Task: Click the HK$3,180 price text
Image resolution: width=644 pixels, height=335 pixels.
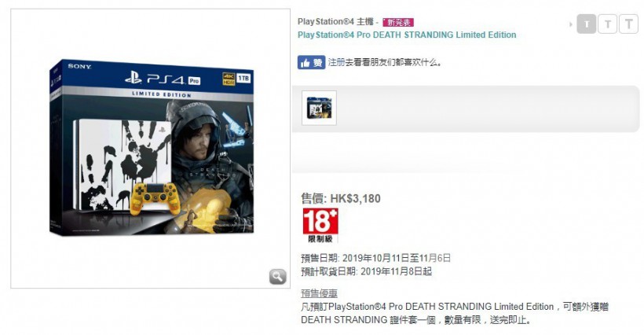Action: tap(355, 198)
